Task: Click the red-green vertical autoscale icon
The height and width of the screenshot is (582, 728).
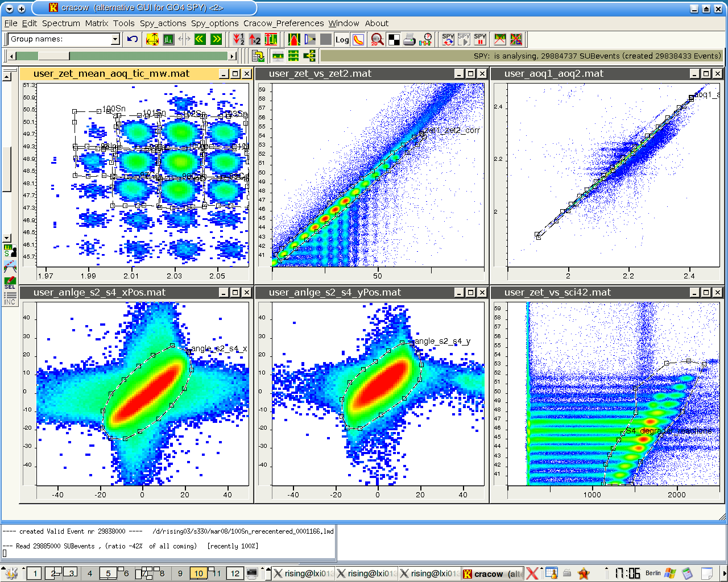Action: 271,39
